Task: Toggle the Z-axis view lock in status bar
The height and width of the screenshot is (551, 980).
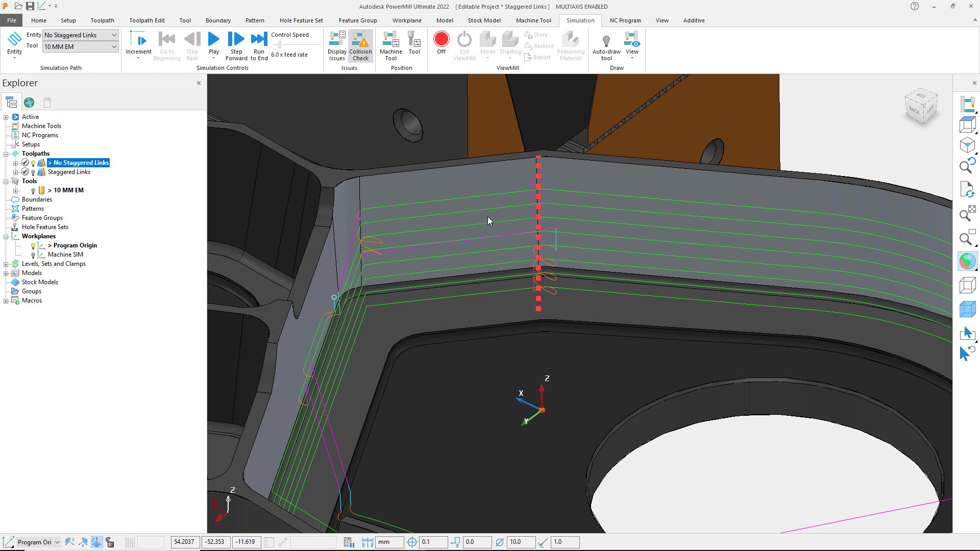Action: (x=96, y=542)
